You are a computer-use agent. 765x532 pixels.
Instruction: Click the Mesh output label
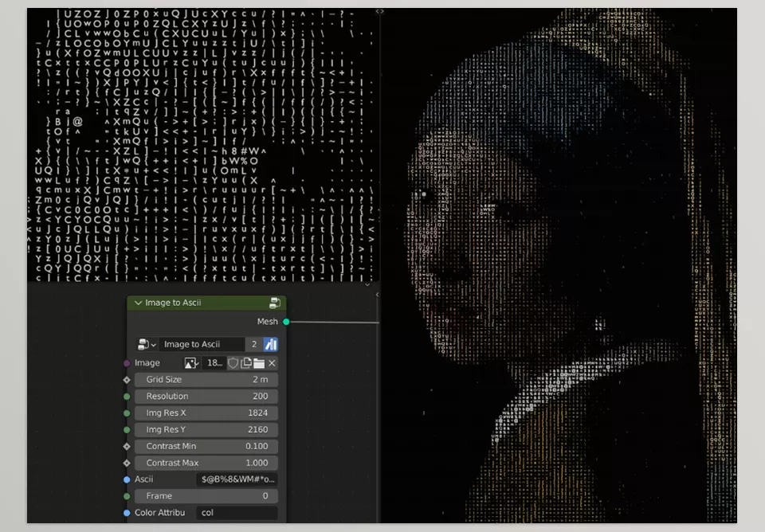[x=268, y=322]
